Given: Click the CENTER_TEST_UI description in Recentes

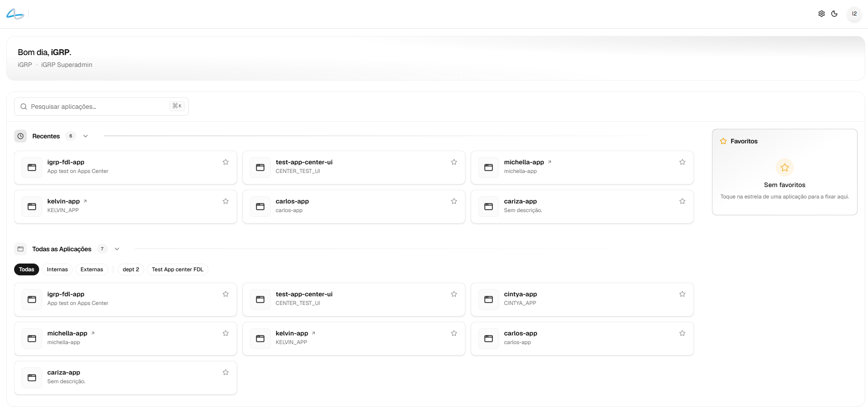Looking at the screenshot, I should tap(298, 171).
